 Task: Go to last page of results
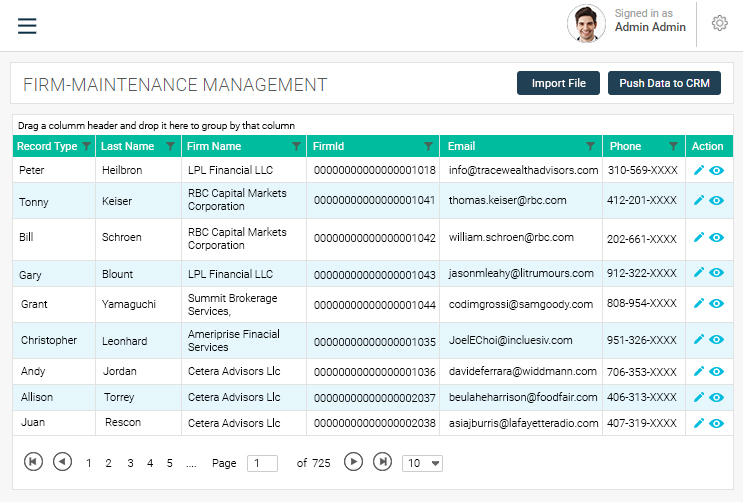click(382, 461)
